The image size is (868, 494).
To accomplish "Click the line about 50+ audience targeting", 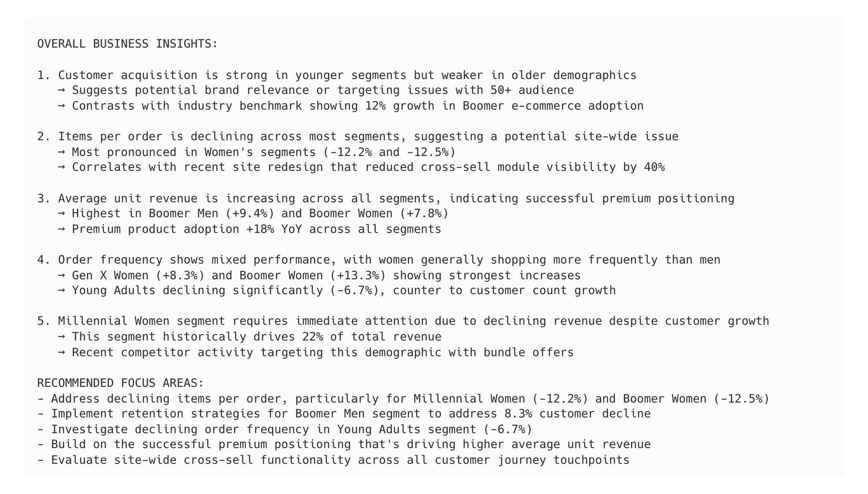I will tap(316, 90).
